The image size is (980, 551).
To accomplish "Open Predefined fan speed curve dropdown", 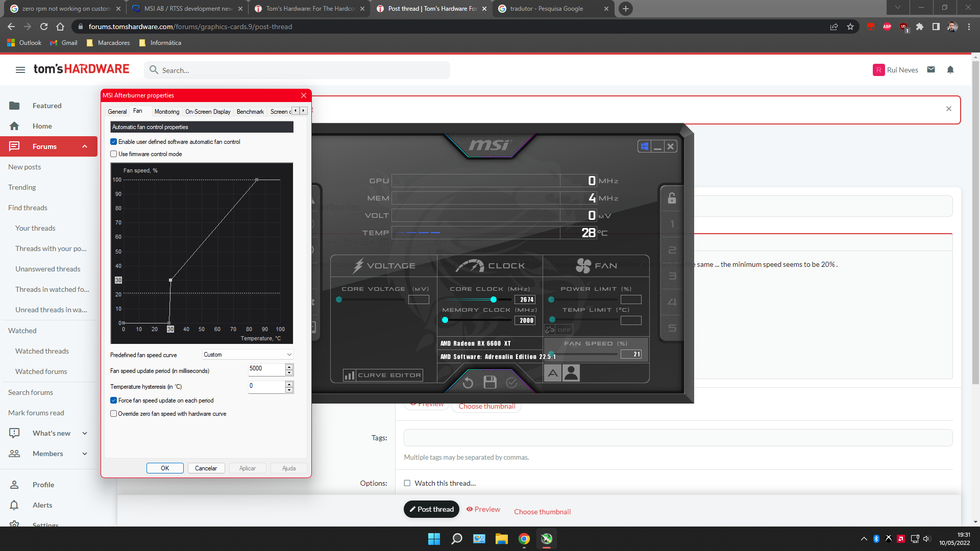I will (248, 355).
